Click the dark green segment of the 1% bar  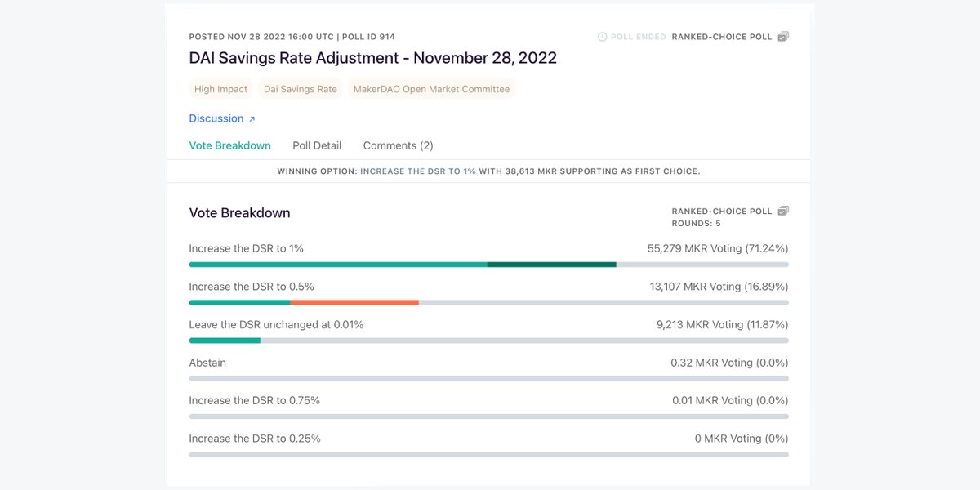(551, 265)
